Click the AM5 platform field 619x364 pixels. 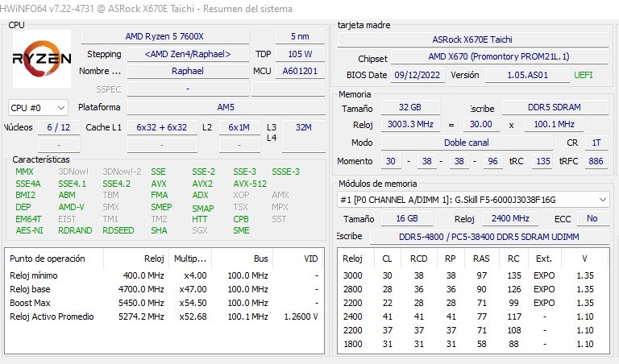tap(226, 107)
